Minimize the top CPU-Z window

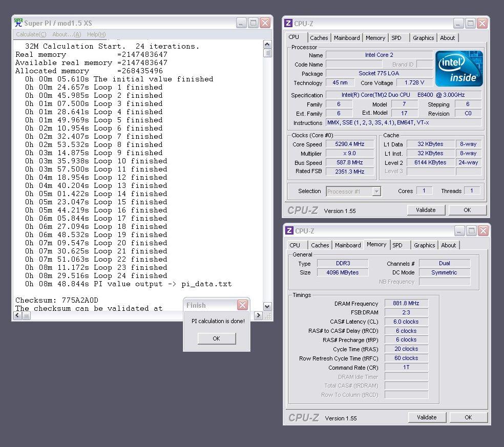(459, 23)
